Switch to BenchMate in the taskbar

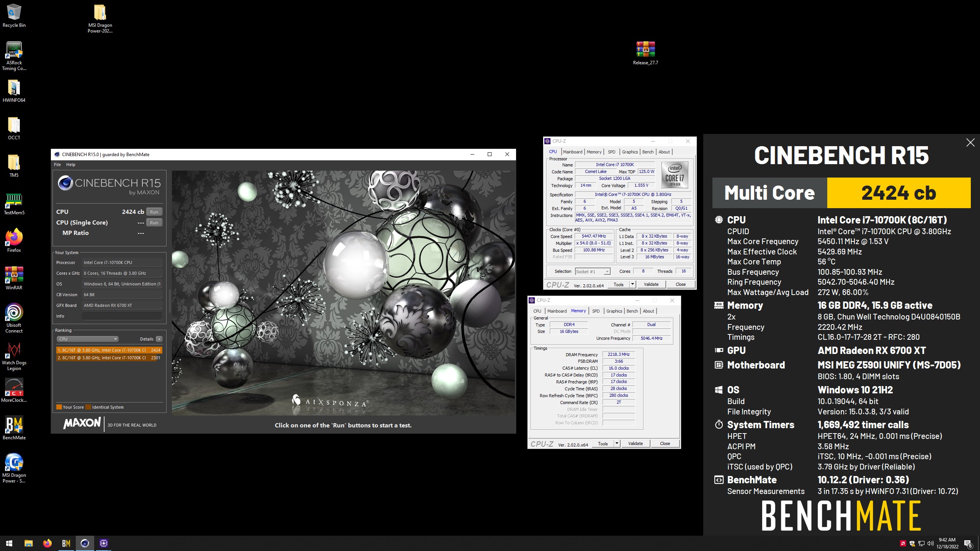[66, 543]
